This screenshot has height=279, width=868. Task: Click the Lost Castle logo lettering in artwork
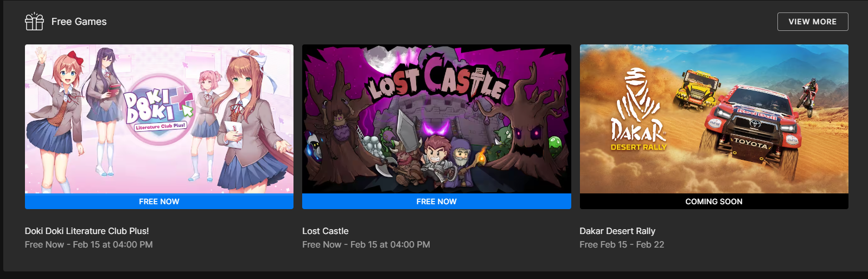437,82
